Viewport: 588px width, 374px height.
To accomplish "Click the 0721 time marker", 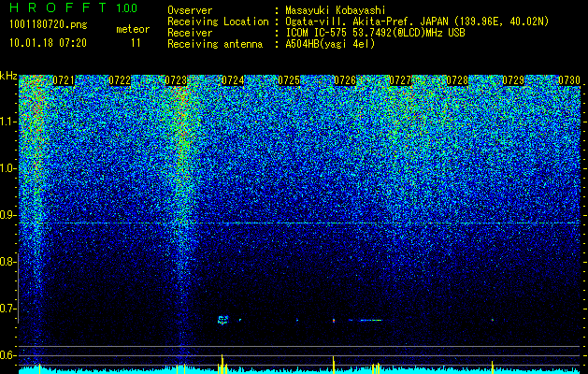I will tap(64, 80).
